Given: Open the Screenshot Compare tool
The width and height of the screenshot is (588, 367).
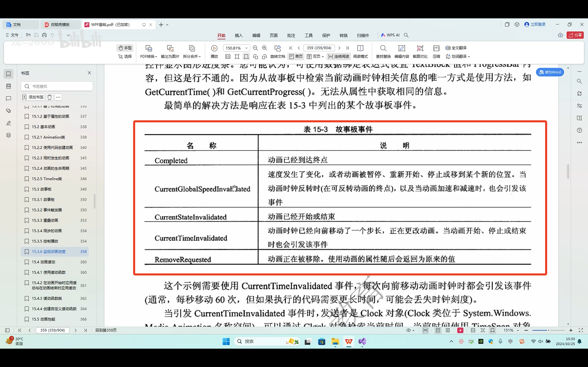Looking at the screenshot, I should point(420,48).
